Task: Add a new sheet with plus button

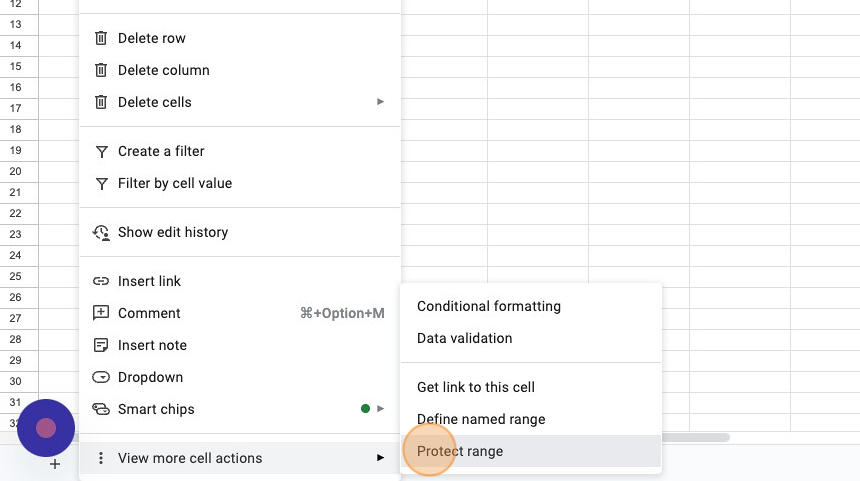Action: (55, 465)
